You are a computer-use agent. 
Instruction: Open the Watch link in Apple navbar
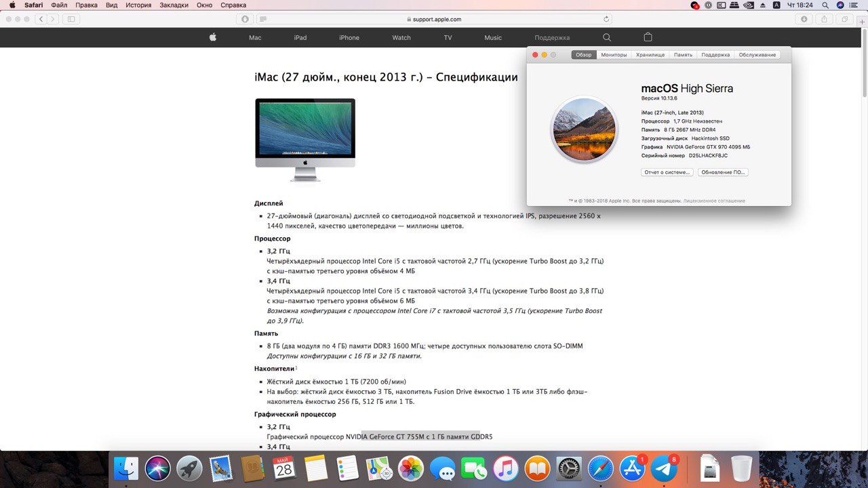click(x=401, y=38)
